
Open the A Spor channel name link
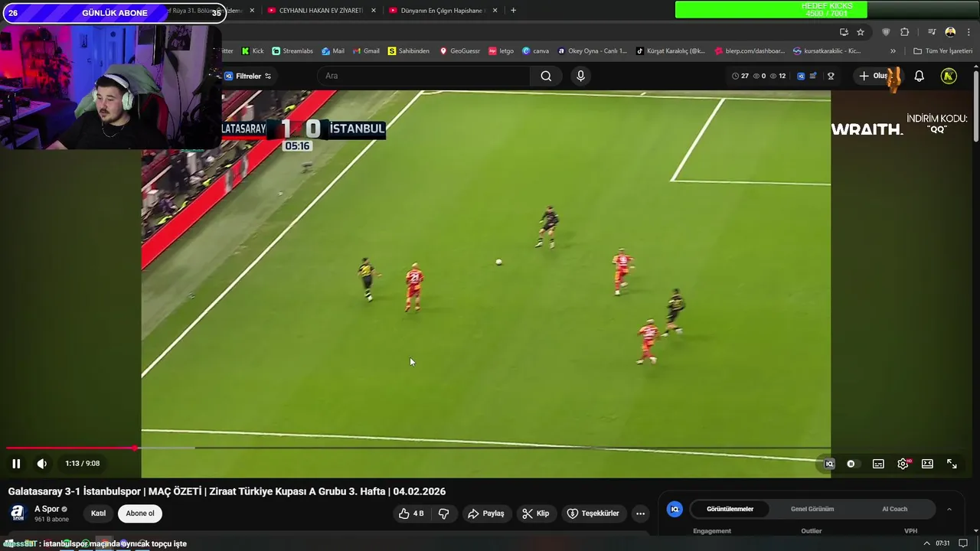point(47,509)
